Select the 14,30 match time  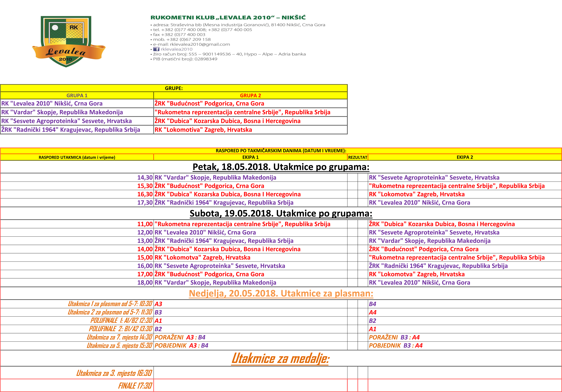point(145,177)
